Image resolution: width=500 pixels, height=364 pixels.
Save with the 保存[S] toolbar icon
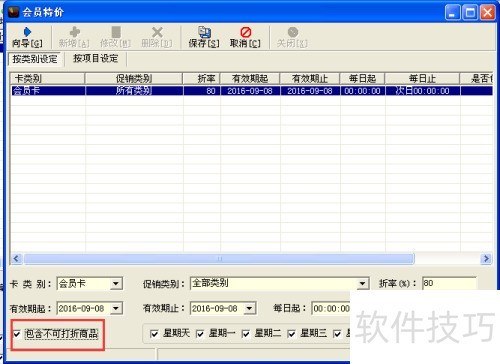pos(204,37)
